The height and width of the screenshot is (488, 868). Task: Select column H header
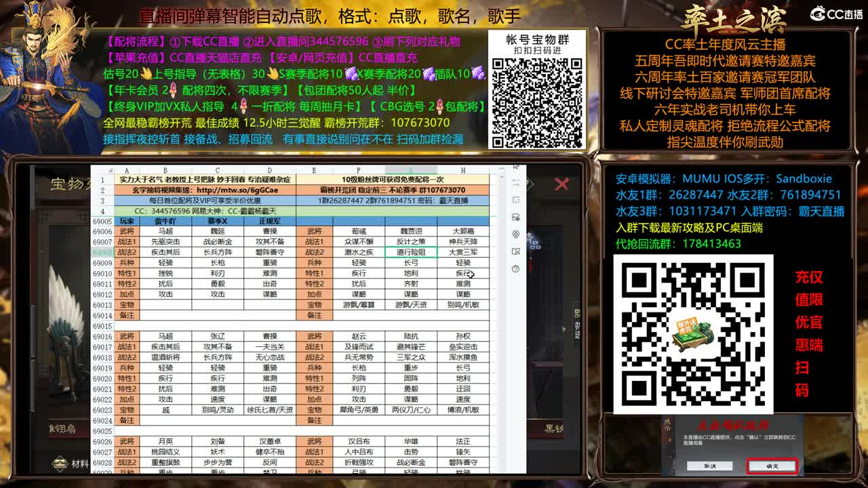pos(463,171)
